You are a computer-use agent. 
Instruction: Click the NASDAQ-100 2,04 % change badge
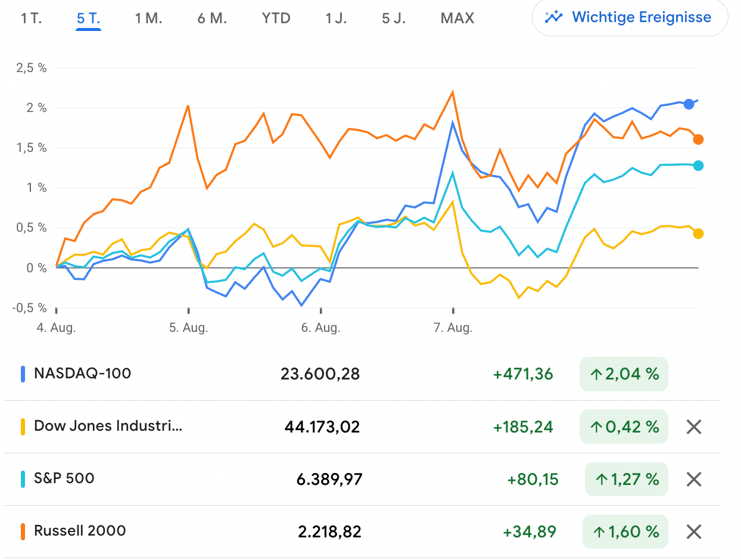coord(624,374)
